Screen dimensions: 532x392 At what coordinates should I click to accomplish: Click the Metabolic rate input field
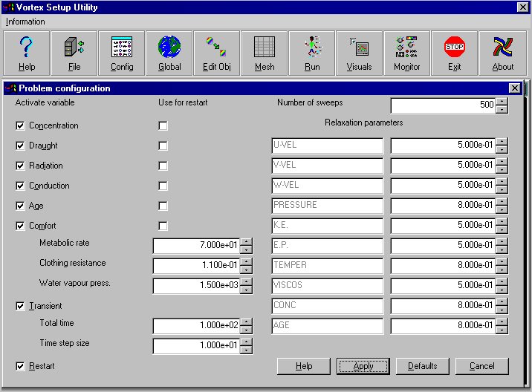[x=196, y=246]
